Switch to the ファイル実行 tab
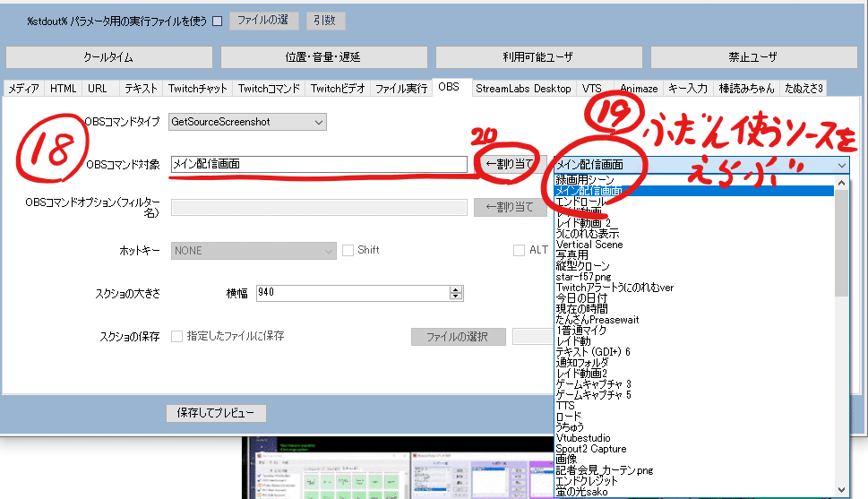The height and width of the screenshot is (499, 868). click(x=401, y=88)
